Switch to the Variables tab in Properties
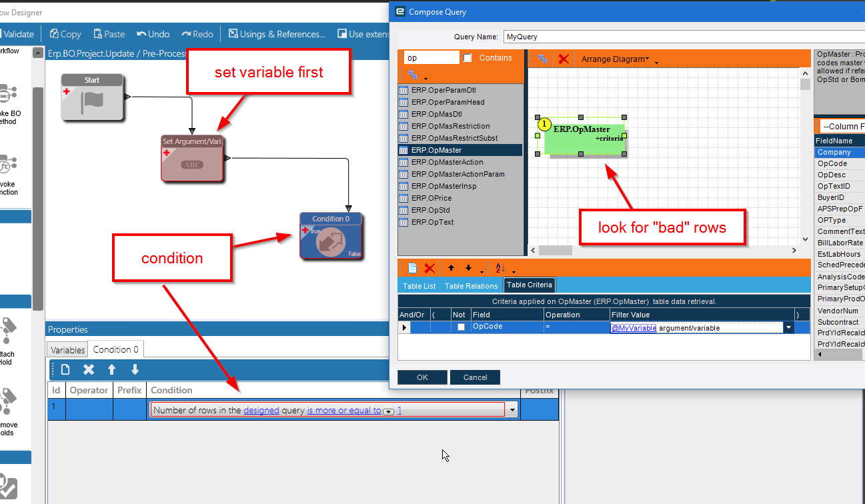 click(67, 350)
